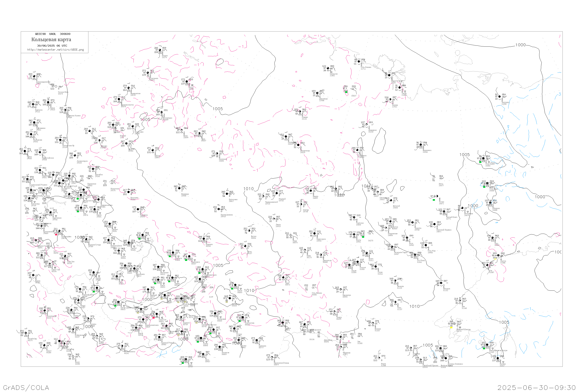Click the yellow square at Большой Шантар station
The image size is (588, 392).
pos(451,327)
